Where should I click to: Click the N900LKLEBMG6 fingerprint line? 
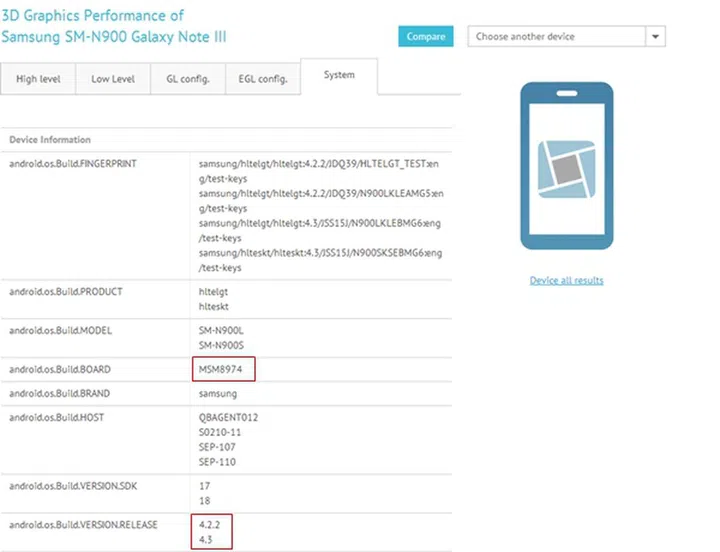pos(320,231)
